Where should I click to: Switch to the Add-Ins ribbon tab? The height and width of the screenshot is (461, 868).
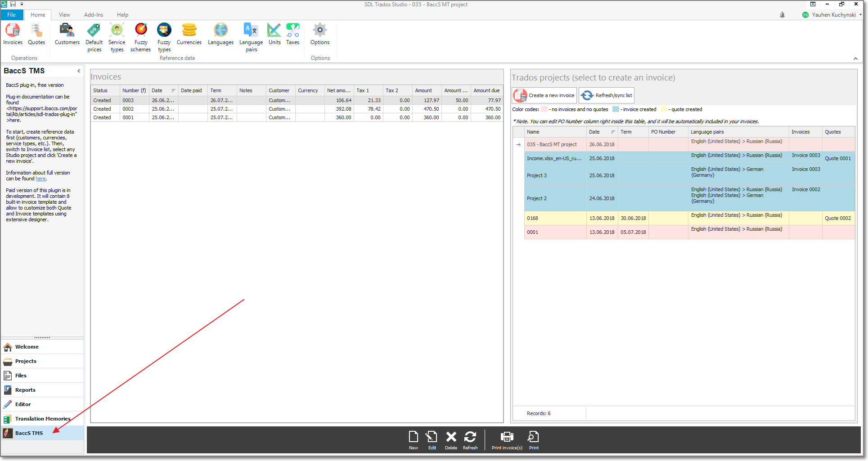coord(94,15)
